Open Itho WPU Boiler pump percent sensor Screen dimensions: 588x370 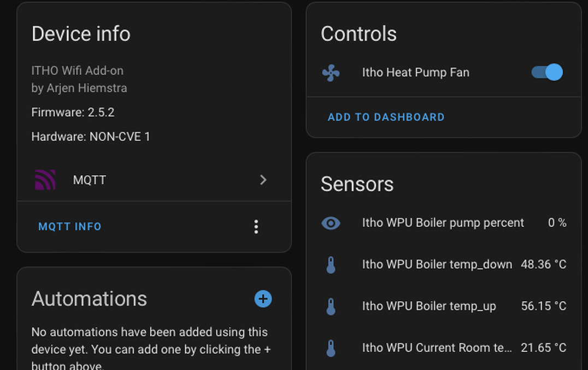[x=444, y=223]
